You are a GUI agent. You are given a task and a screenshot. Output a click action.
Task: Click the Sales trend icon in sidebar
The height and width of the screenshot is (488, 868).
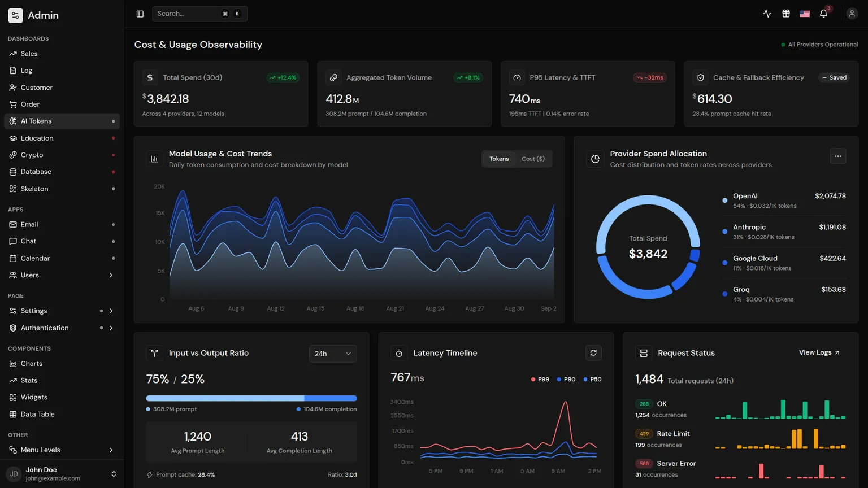13,54
